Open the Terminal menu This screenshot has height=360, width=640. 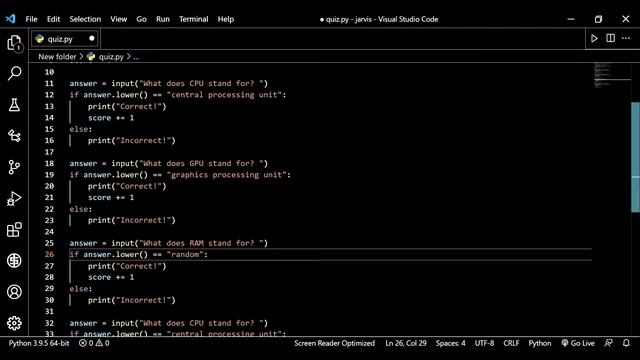(193, 19)
